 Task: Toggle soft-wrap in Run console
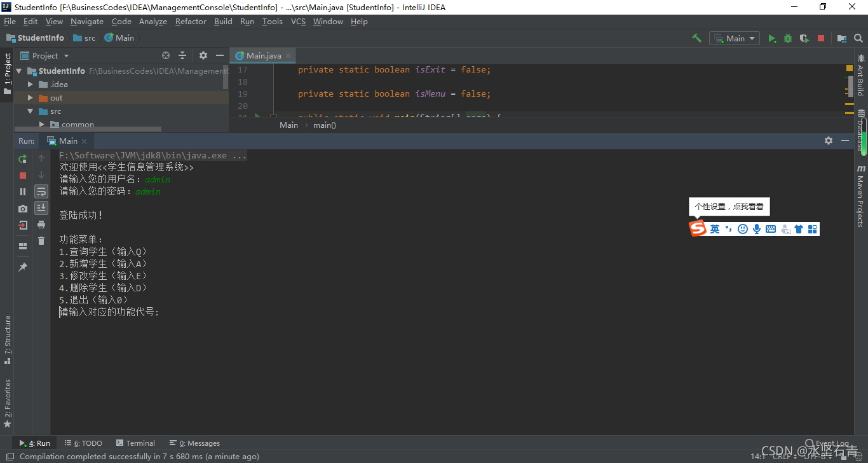tap(41, 191)
